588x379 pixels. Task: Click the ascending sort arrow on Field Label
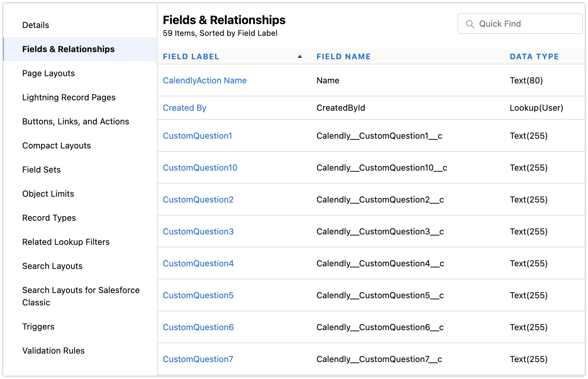click(x=300, y=56)
